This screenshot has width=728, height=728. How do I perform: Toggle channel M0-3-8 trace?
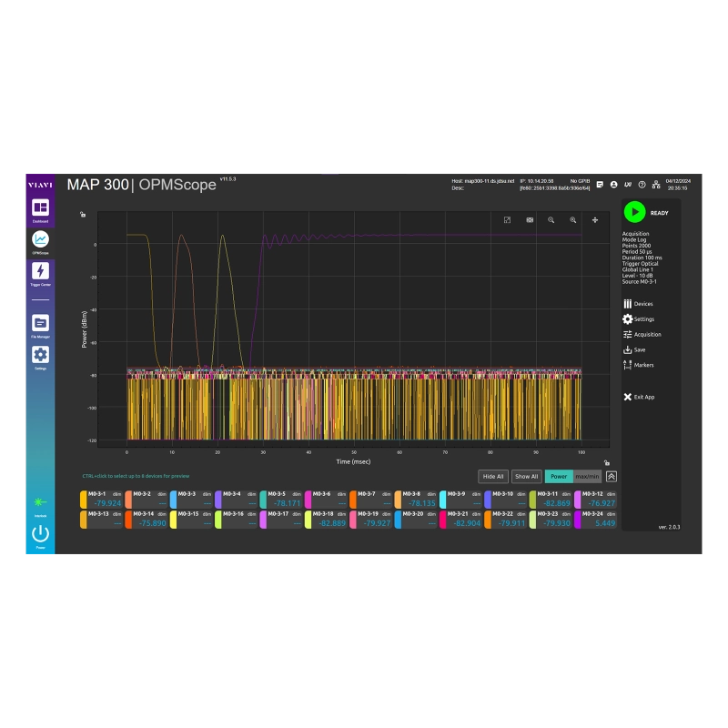(416, 499)
